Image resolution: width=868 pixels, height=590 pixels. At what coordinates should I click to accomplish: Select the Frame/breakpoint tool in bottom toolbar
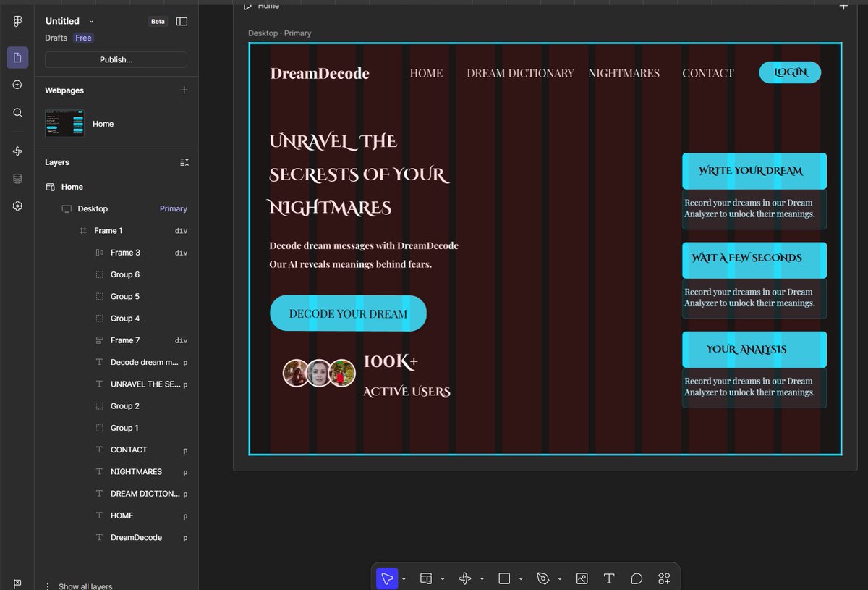coord(426,578)
